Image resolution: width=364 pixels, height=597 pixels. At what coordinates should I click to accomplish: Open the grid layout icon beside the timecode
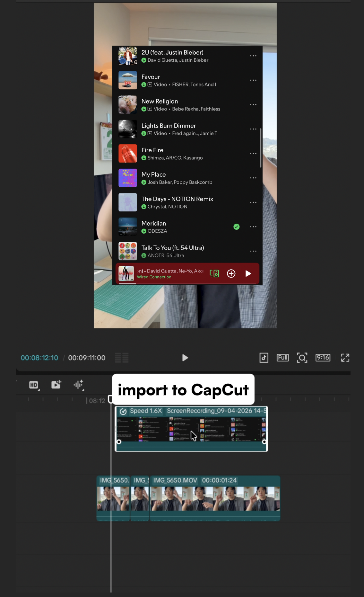click(x=122, y=358)
